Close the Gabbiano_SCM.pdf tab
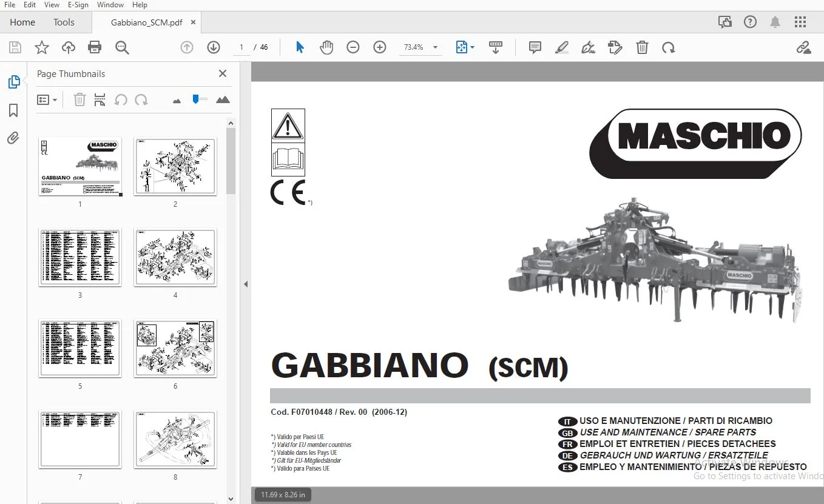The image size is (824, 504). [194, 22]
